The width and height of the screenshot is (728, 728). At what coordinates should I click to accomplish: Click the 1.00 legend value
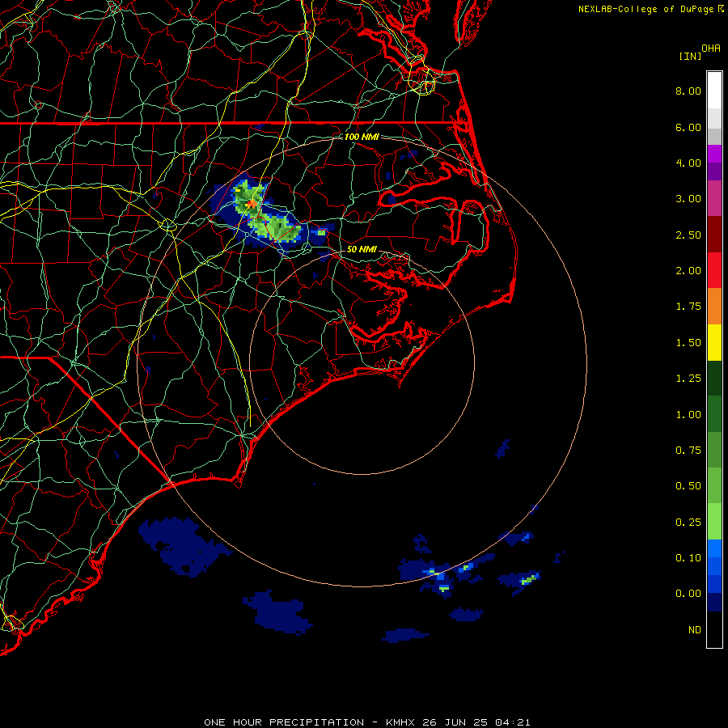(688, 415)
